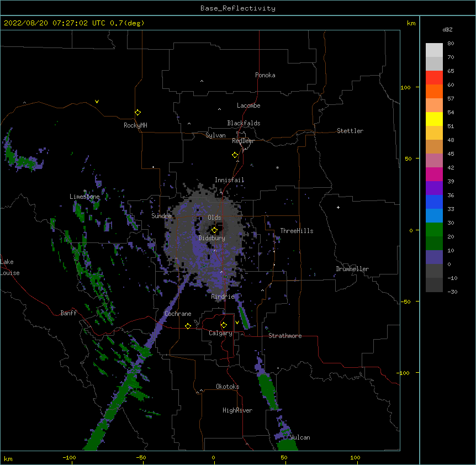Click the HighRiver label
Image resolution: width=476 pixels, height=465 pixels.
point(237,410)
